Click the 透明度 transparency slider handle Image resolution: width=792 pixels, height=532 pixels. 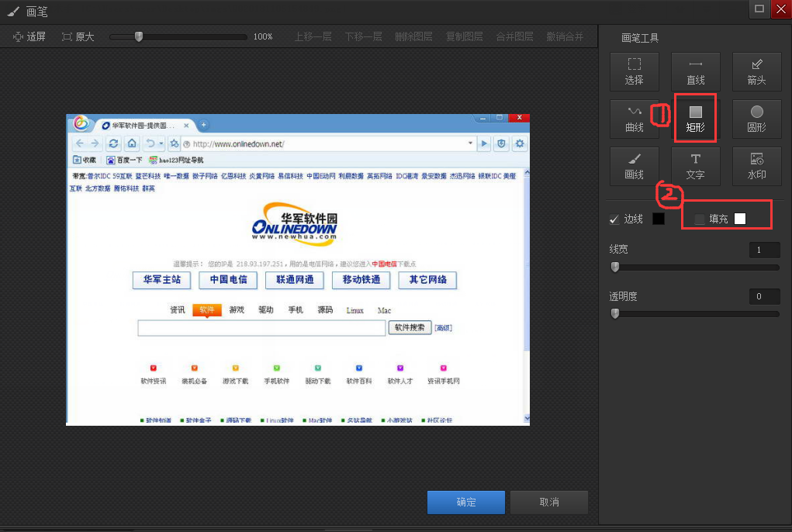pos(615,313)
